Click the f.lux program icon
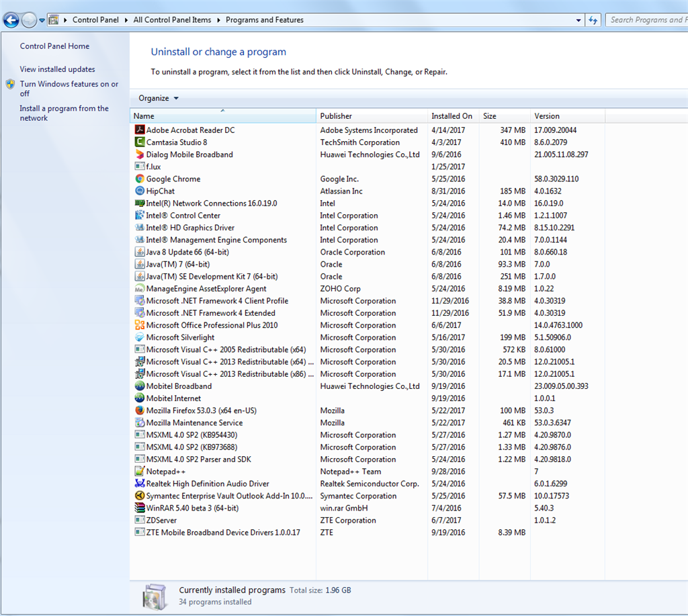The image size is (688, 616). [x=140, y=167]
